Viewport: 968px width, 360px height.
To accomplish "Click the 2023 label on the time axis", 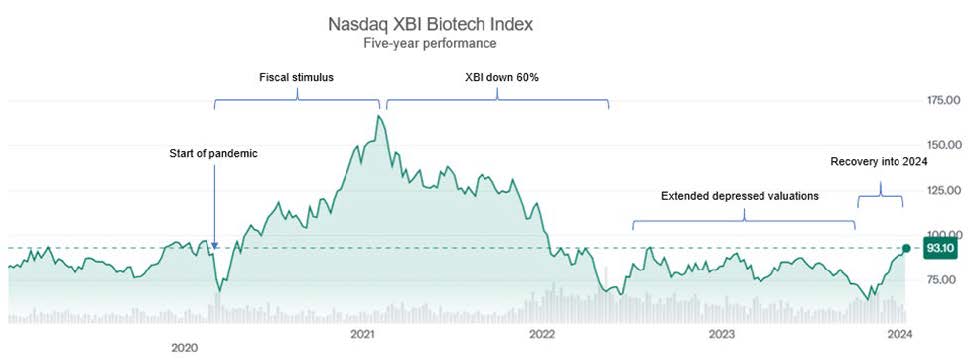I will pos(720,335).
